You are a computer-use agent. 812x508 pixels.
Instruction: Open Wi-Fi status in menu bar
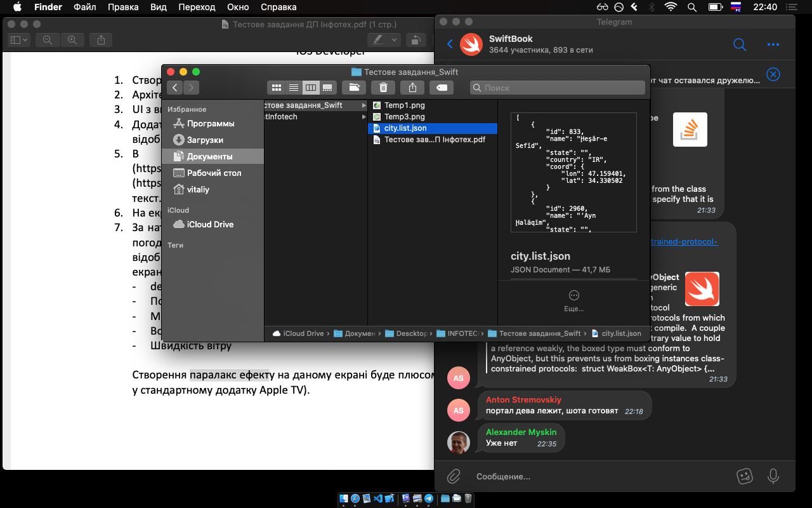pos(671,7)
